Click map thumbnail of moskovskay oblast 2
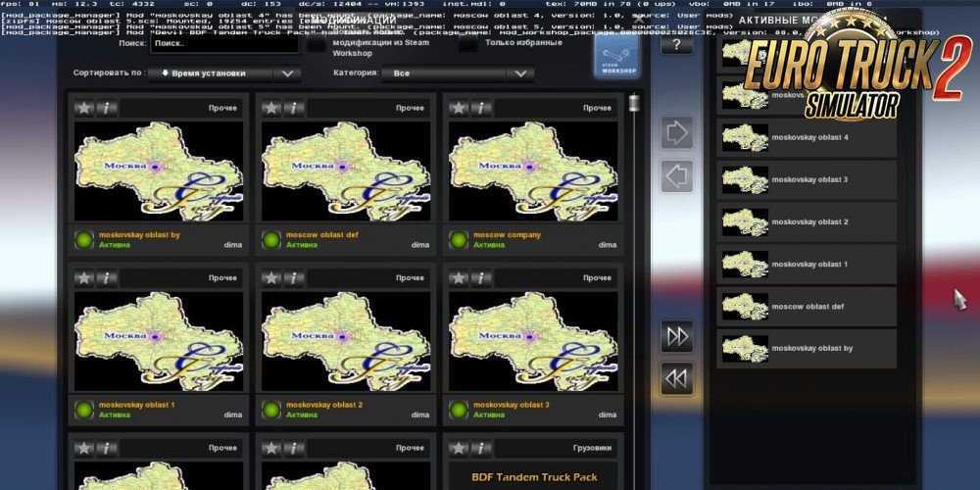Image resolution: width=980 pixels, height=490 pixels. pyautogui.click(x=346, y=341)
